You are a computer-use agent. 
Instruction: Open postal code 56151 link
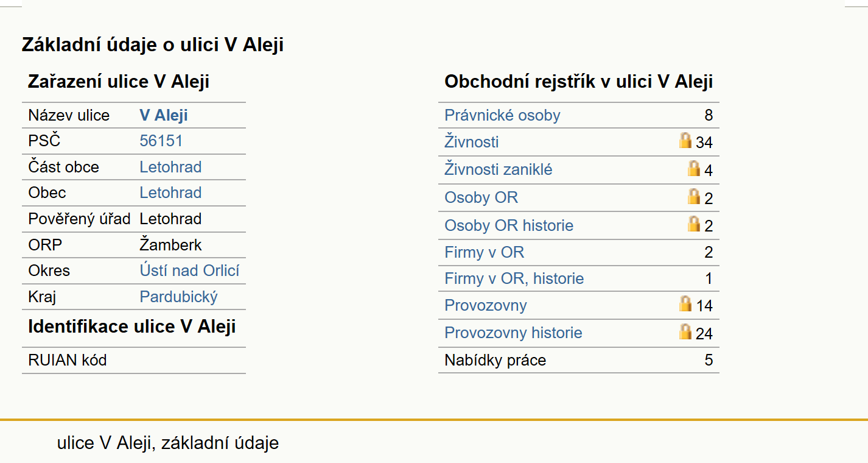point(161,141)
